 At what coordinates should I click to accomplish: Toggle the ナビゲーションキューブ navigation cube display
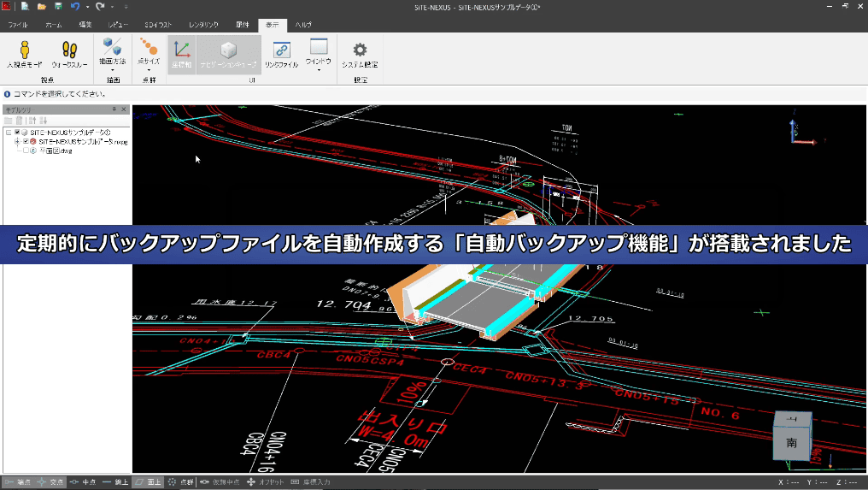[229, 54]
